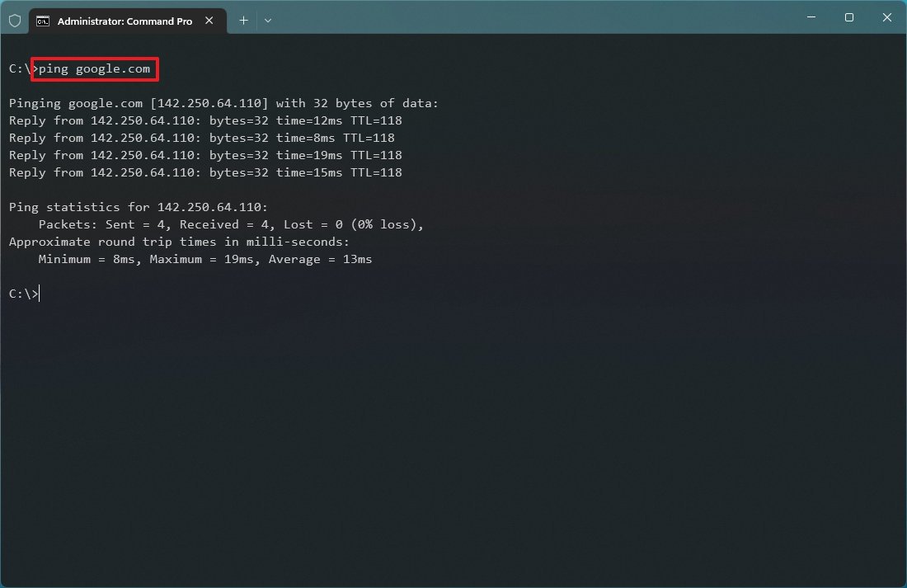Click the reply line with time=15ms
The height and width of the screenshot is (588, 907).
[x=205, y=172]
